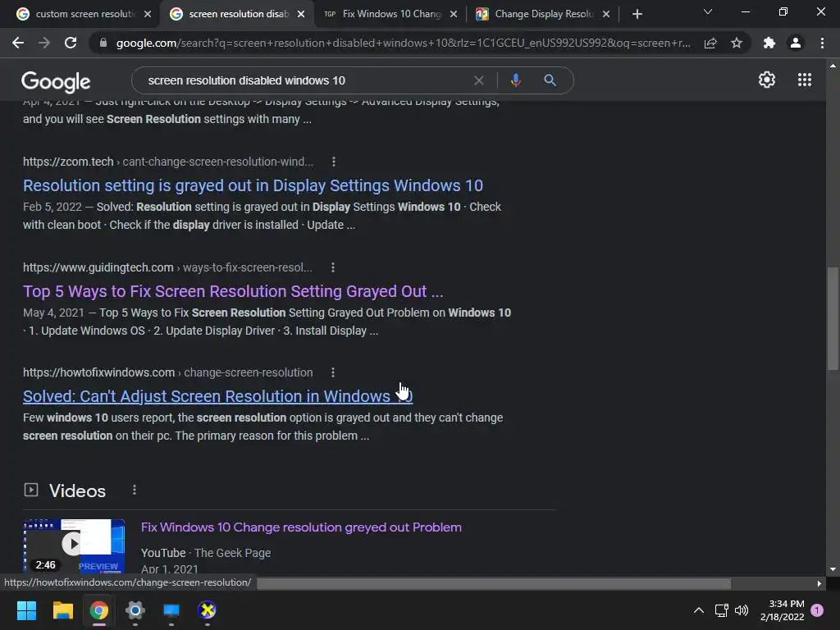
Task: Open Top 5 Ways to Fix result
Action: [233, 291]
